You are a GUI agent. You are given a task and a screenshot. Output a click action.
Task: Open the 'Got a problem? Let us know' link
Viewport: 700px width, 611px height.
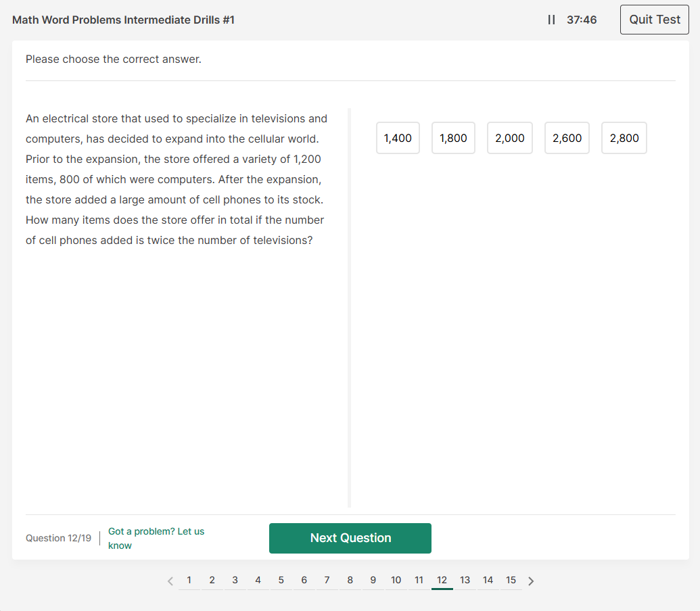point(156,538)
